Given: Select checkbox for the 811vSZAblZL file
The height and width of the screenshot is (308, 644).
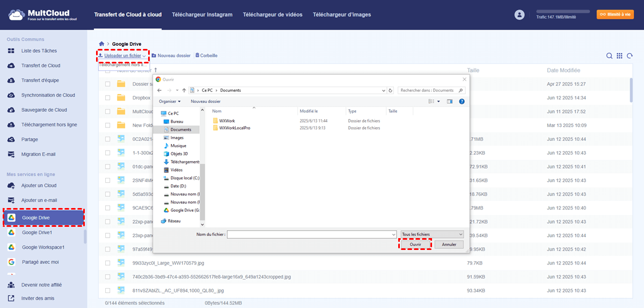Looking at the screenshot, I should pos(108,291).
